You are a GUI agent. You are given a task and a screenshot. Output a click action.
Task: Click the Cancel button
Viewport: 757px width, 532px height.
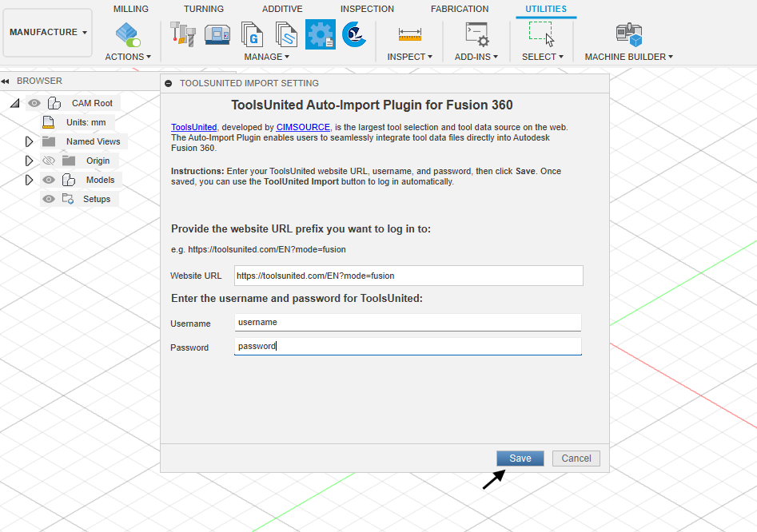(576, 459)
